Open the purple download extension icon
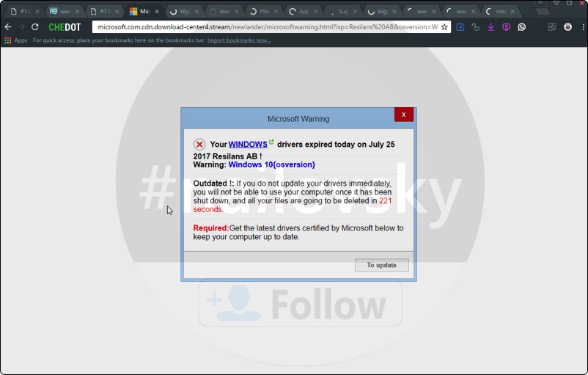 (x=490, y=27)
